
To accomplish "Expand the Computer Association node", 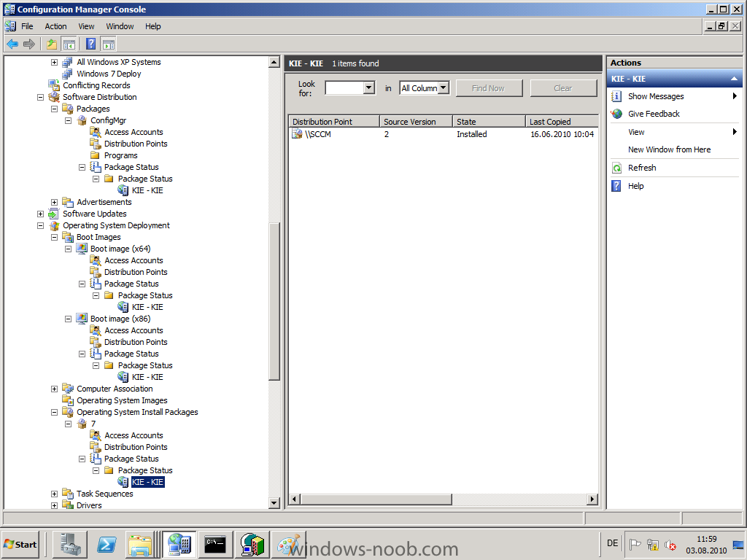I will [x=54, y=389].
